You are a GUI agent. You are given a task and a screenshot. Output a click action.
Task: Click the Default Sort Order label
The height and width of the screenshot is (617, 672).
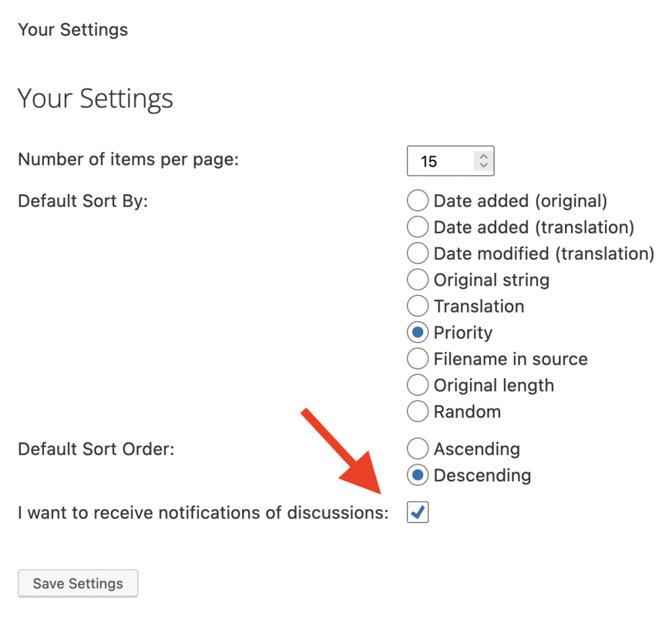96,449
